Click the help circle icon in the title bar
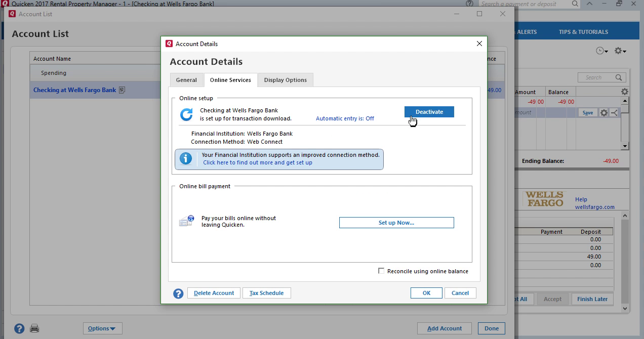The height and width of the screenshot is (339, 644). click(469, 4)
